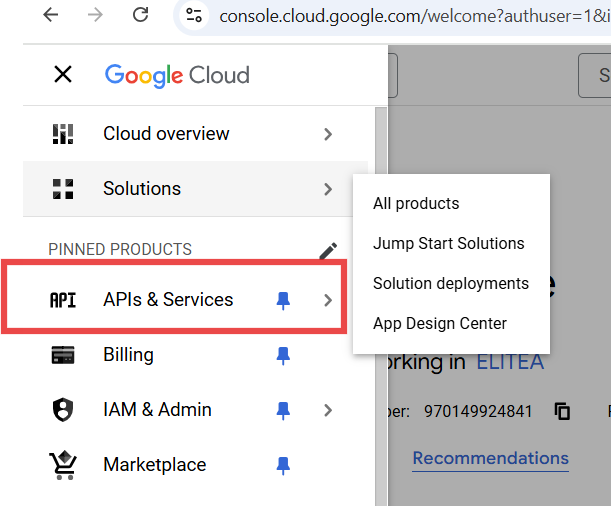Screen dimensions: 611x506
Task: Click the navigation menu scrollbar
Action: point(381,307)
